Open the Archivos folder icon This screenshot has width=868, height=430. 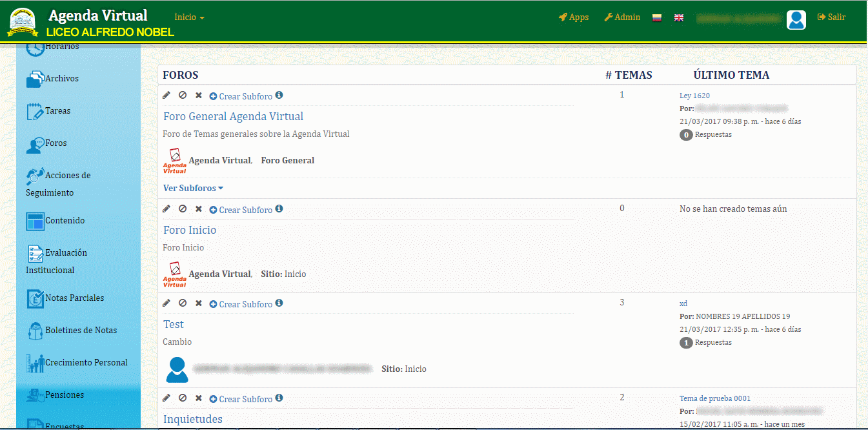(x=35, y=79)
